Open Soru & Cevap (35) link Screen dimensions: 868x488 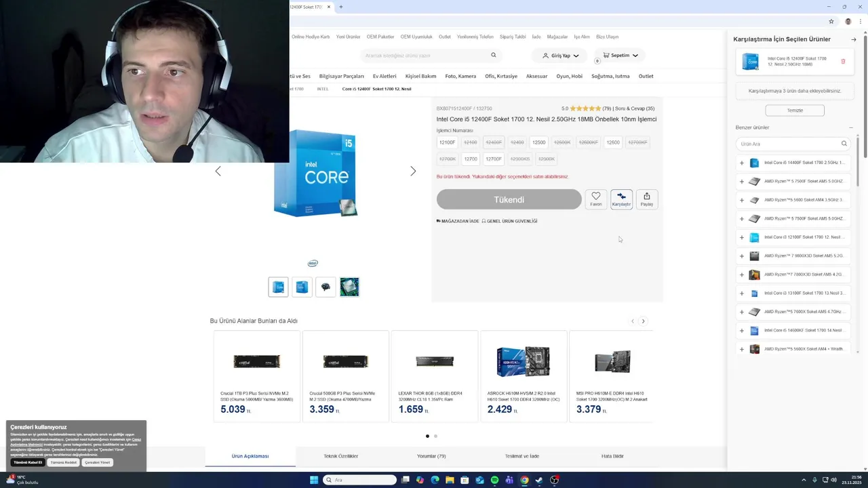(635, 108)
